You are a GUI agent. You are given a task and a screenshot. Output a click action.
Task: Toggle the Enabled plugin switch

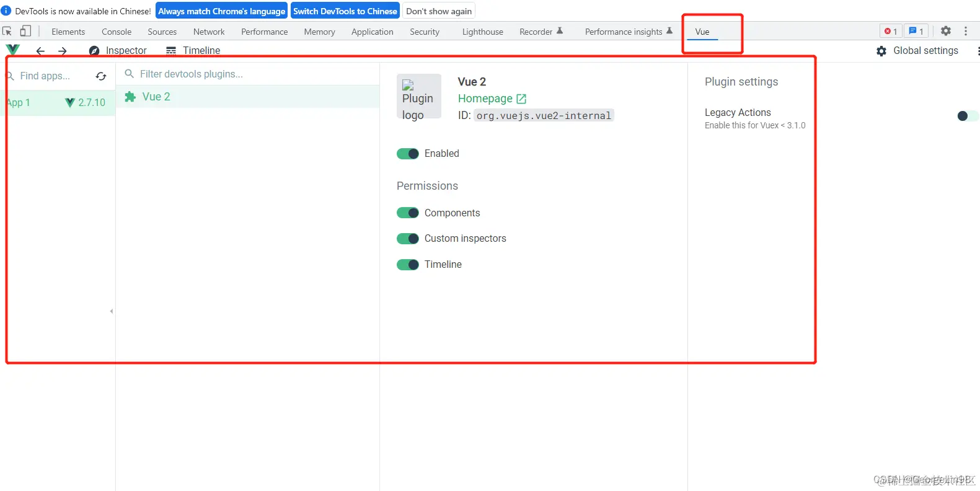coord(408,154)
